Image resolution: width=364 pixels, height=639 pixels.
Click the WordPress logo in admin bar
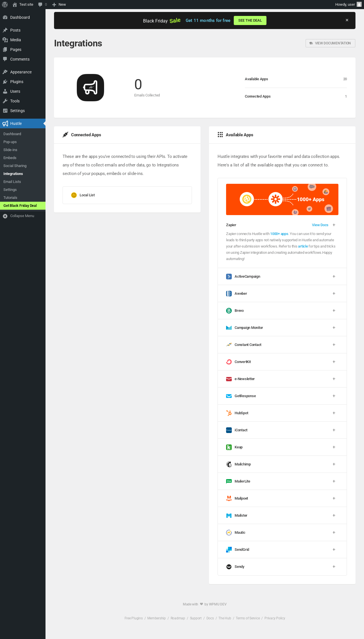[5, 5]
